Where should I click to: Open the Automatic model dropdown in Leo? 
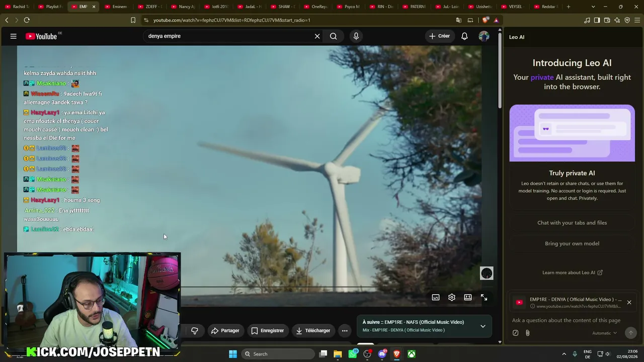coord(604,333)
